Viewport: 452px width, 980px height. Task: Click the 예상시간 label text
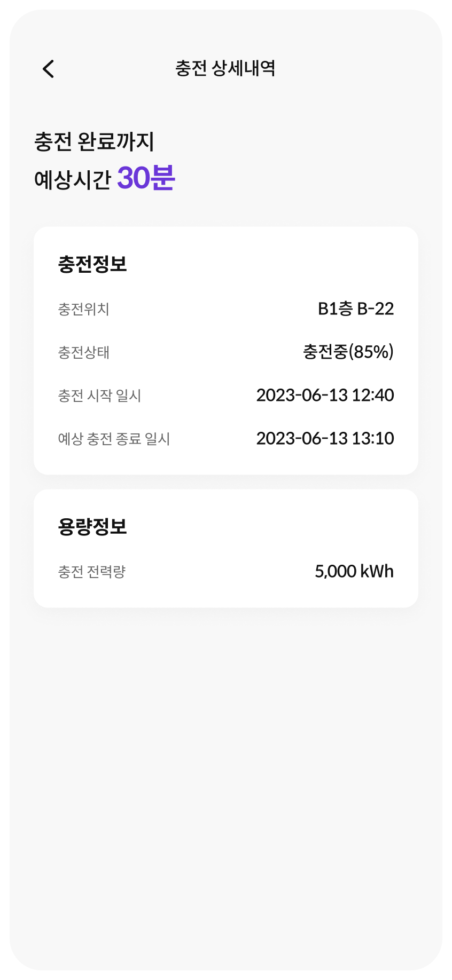[x=72, y=180]
